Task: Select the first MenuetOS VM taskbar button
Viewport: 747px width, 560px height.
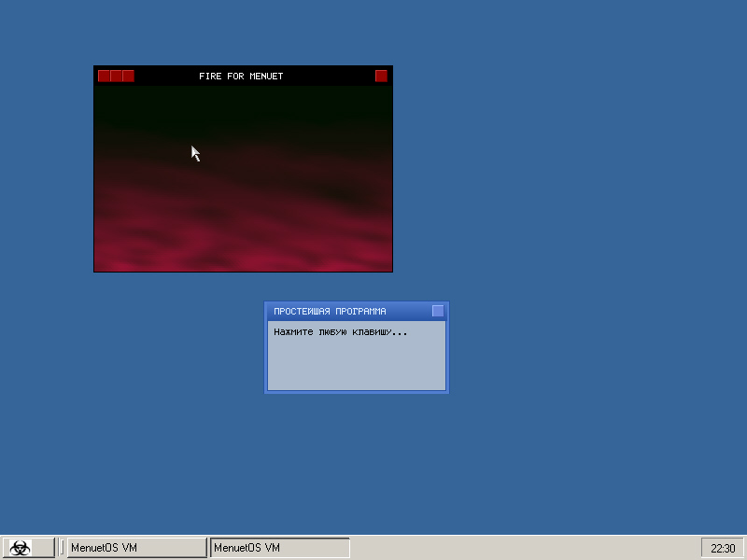Action: (x=136, y=548)
